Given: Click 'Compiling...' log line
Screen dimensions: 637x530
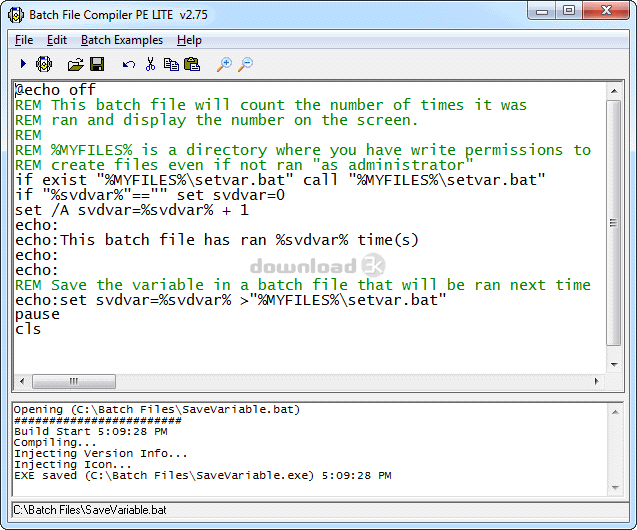Looking at the screenshot, I should point(55,442).
